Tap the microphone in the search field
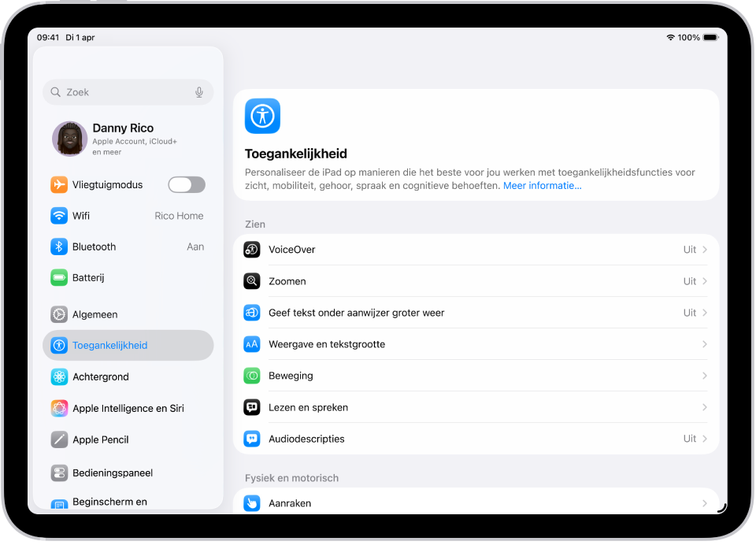The height and width of the screenshot is (545, 756). 199,92
